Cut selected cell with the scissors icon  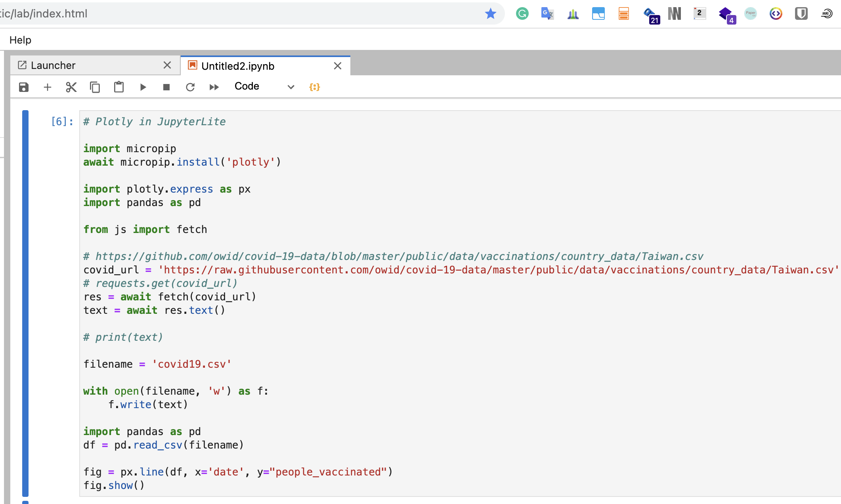(x=71, y=87)
